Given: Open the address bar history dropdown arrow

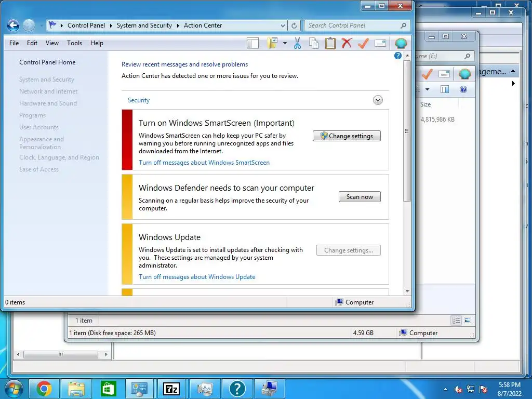Looking at the screenshot, I should [x=283, y=25].
